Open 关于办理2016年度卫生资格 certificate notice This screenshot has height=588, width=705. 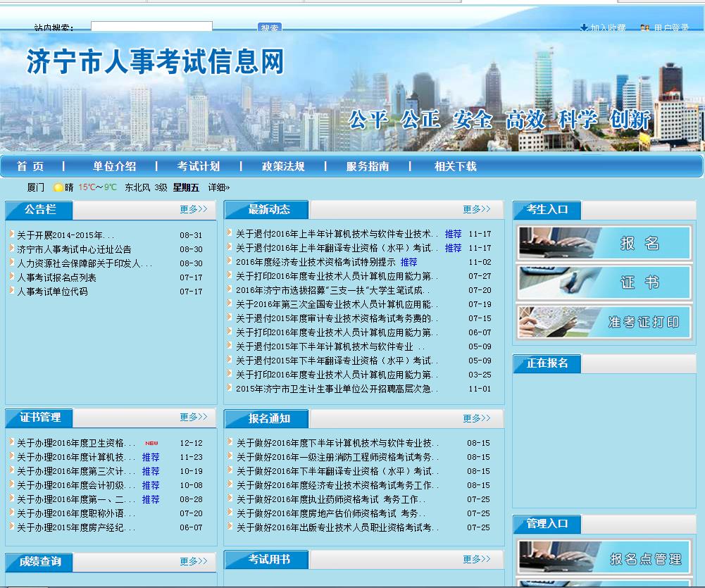tap(76, 443)
